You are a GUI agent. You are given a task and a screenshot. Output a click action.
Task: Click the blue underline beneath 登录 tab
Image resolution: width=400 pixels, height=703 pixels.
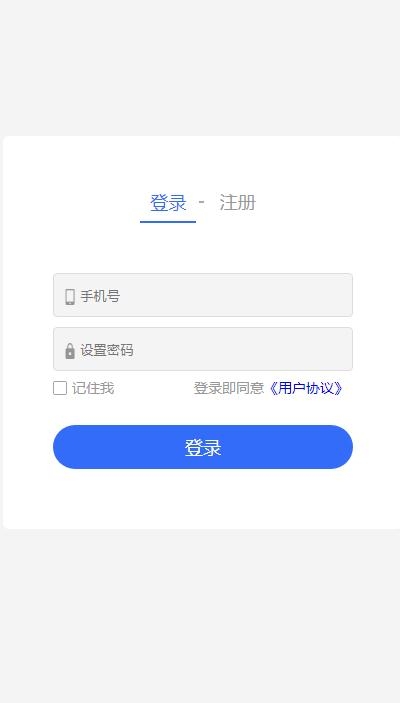[x=168, y=221]
